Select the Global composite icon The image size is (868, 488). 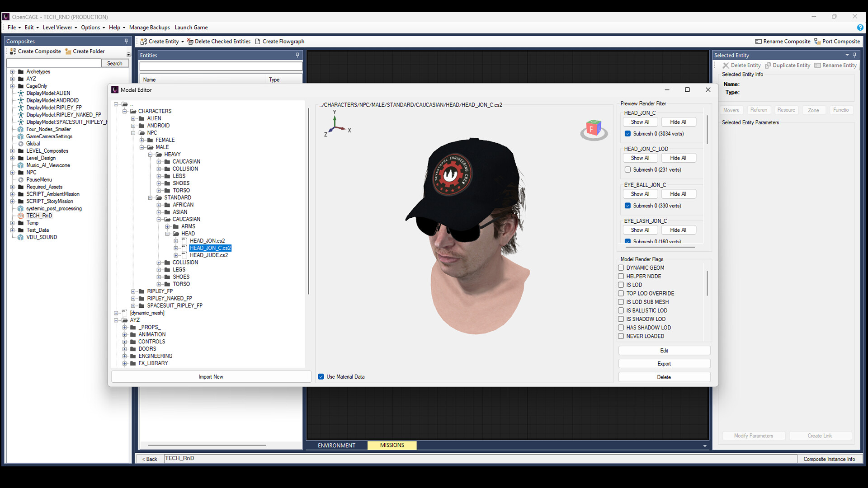click(x=20, y=144)
